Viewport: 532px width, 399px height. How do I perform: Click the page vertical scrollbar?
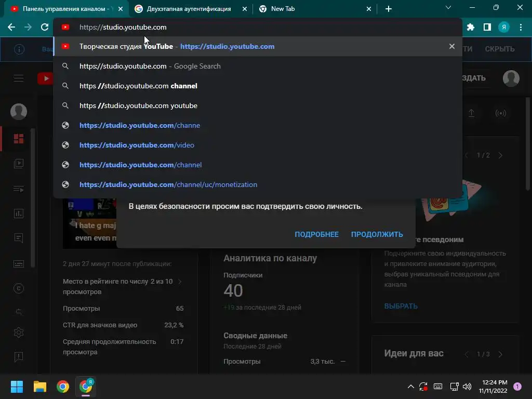[528, 144]
